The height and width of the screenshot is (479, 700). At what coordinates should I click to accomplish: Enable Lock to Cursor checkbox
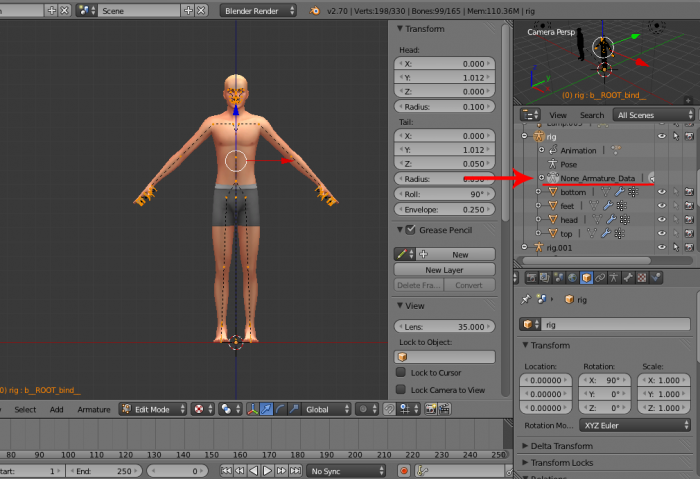[401, 373]
